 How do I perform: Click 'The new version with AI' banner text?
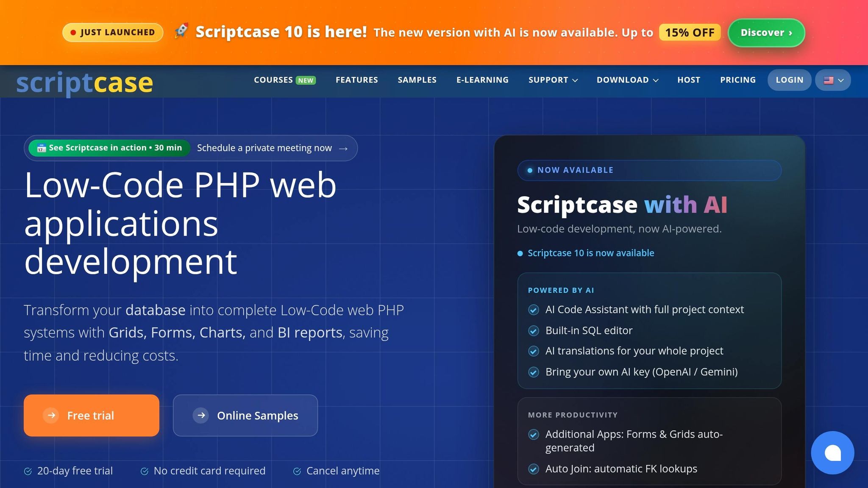(513, 33)
